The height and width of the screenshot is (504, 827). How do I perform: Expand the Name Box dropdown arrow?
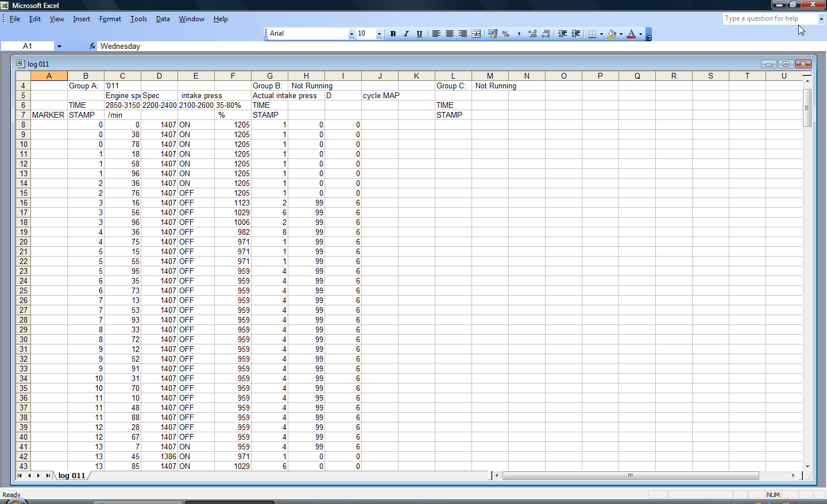click(59, 46)
